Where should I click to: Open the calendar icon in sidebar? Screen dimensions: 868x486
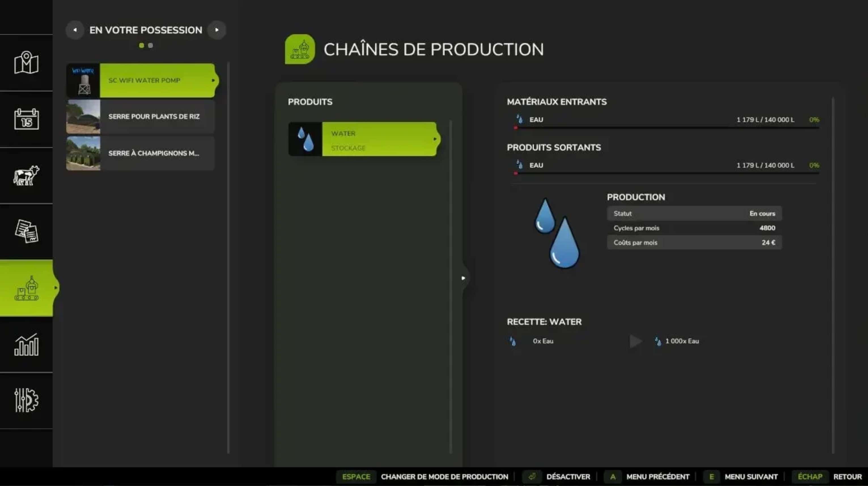coord(26,119)
